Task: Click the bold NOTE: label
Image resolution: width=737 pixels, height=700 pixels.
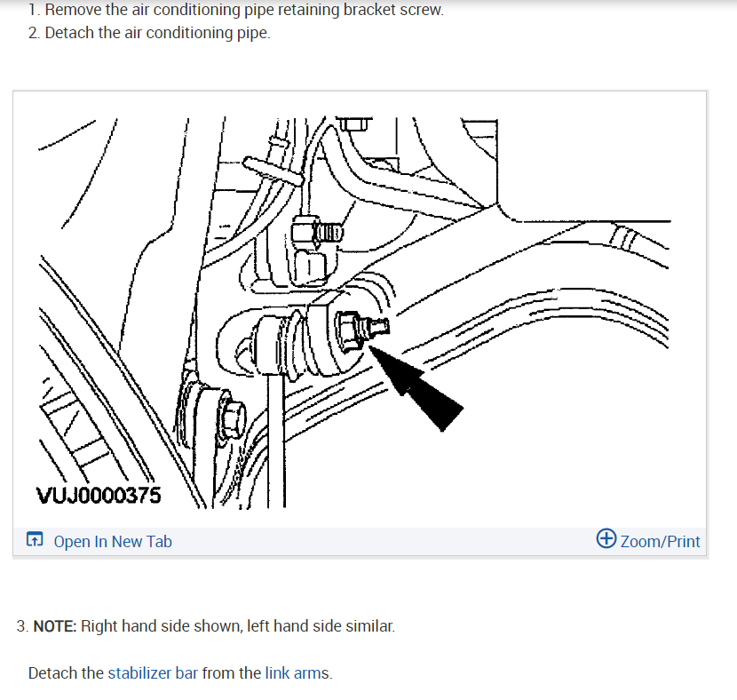Action: (x=54, y=626)
